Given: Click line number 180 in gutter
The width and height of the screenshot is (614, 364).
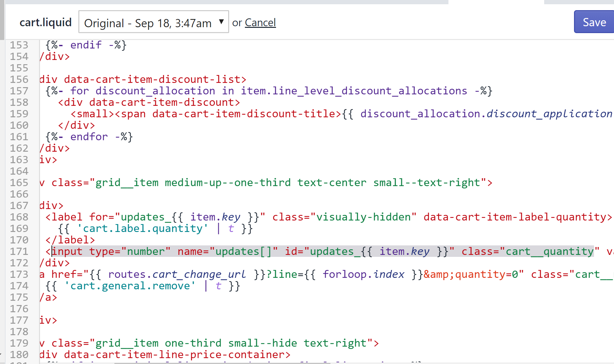Looking at the screenshot, I should 19,354.
